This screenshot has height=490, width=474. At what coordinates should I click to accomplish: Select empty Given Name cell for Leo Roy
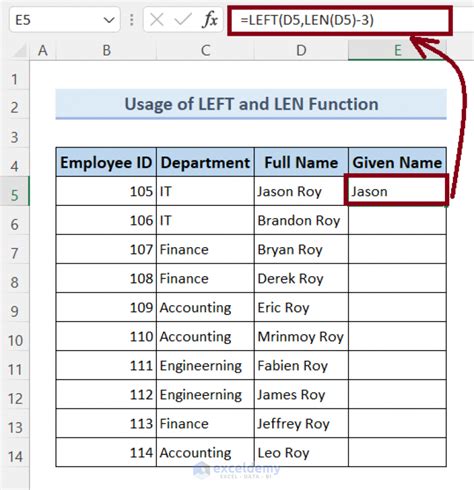[x=397, y=452]
